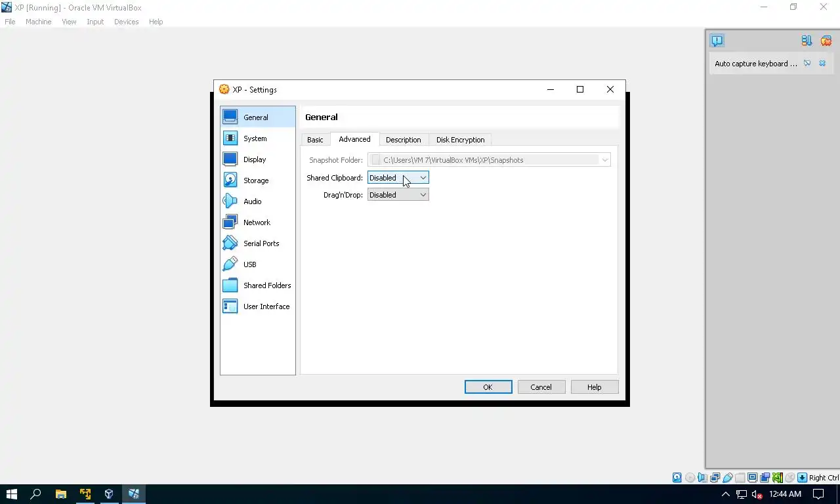
Task: Click USB status bar indicator icon
Action: 727,478
